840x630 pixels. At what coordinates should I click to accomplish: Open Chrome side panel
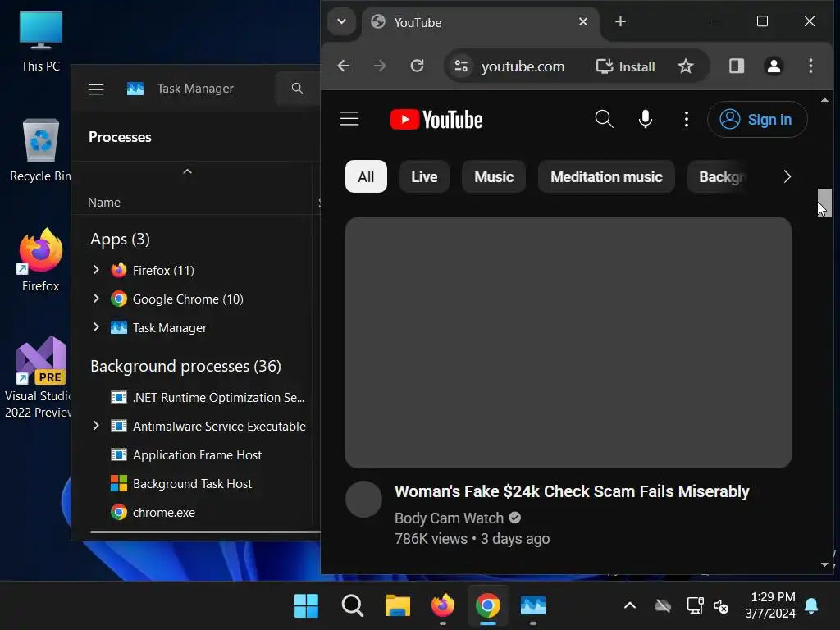(x=737, y=66)
